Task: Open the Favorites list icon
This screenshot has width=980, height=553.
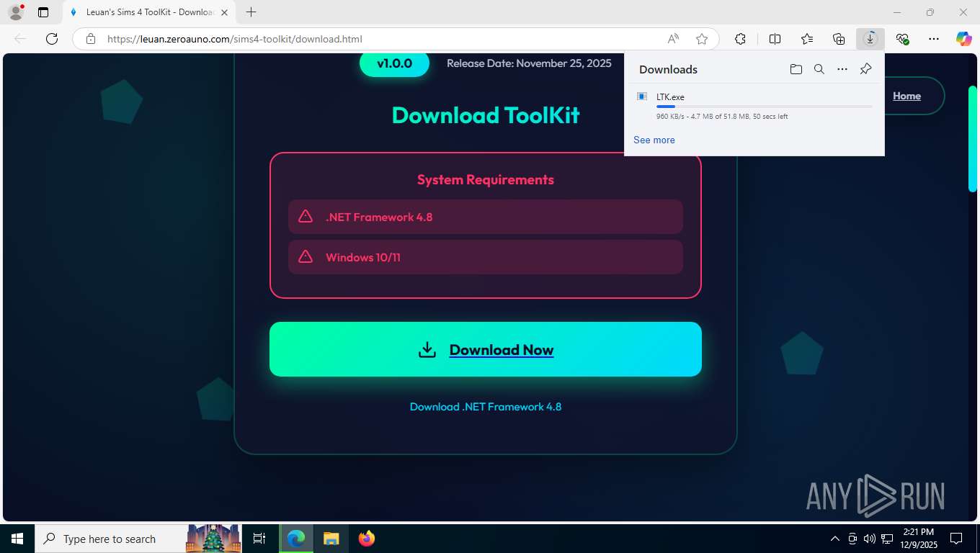Action: (807, 39)
